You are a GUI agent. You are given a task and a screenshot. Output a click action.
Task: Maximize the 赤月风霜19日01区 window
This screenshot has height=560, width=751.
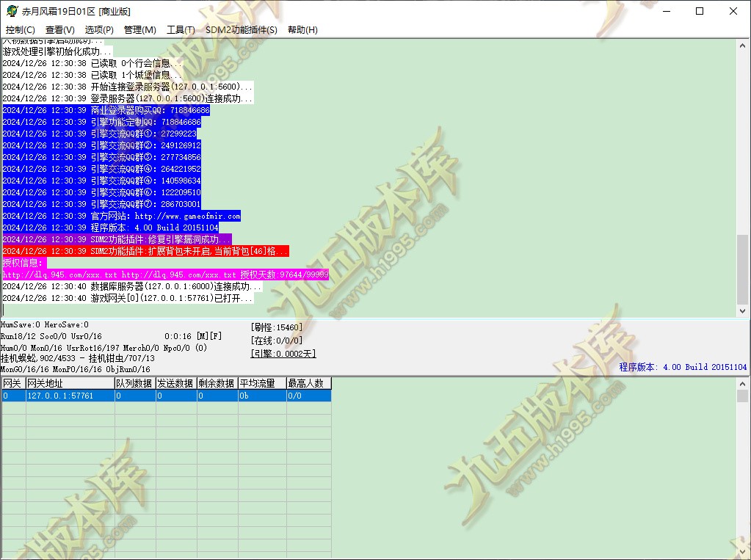pyautogui.click(x=700, y=11)
